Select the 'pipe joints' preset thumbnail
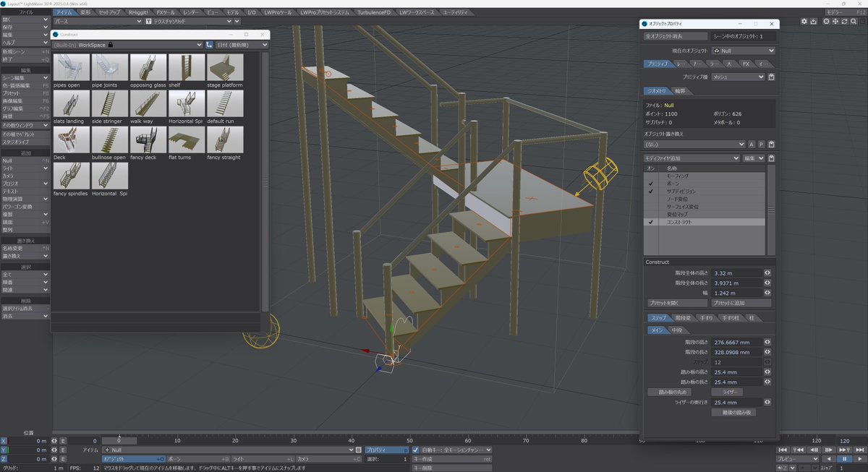Viewport: 868px width, 472px height. [x=110, y=67]
